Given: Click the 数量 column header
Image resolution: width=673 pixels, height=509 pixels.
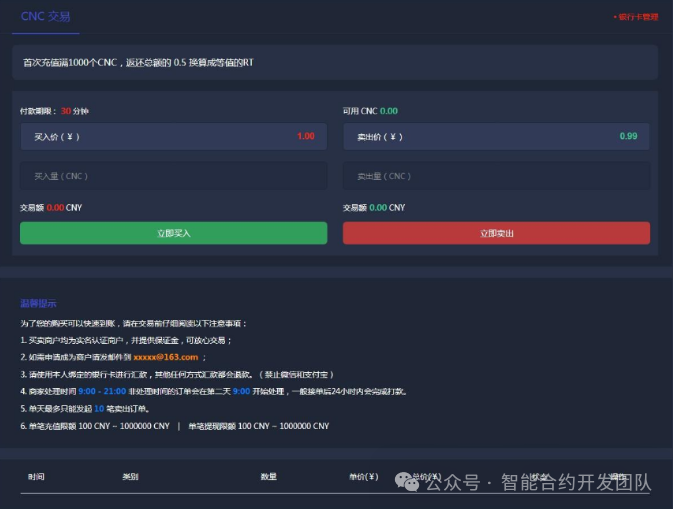Looking at the screenshot, I should 269,476.
